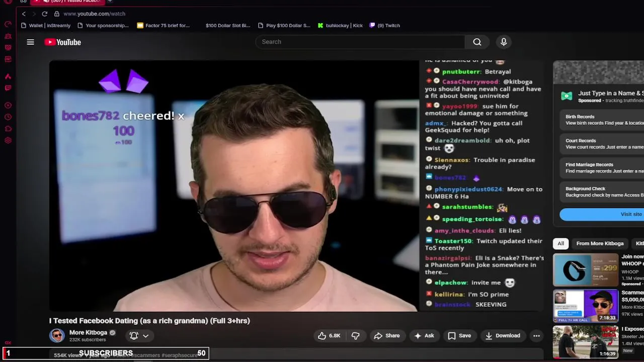Open Play $100 Dollar S... bookmark
644x362 pixels.
click(x=284, y=26)
